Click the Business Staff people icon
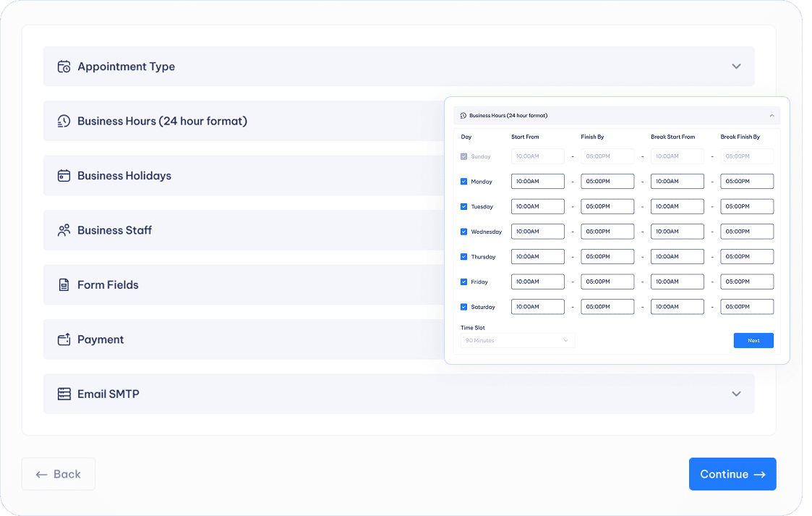The width and height of the screenshot is (812, 516). [x=64, y=230]
